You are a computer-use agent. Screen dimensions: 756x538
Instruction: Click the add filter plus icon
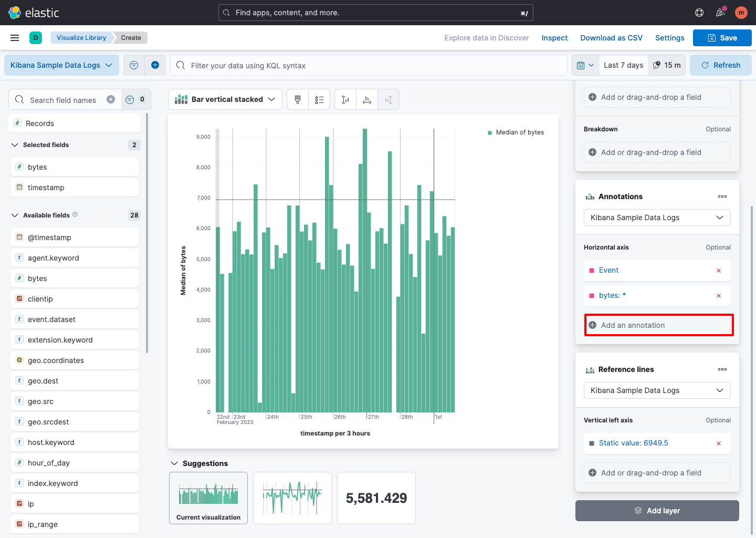click(x=155, y=65)
